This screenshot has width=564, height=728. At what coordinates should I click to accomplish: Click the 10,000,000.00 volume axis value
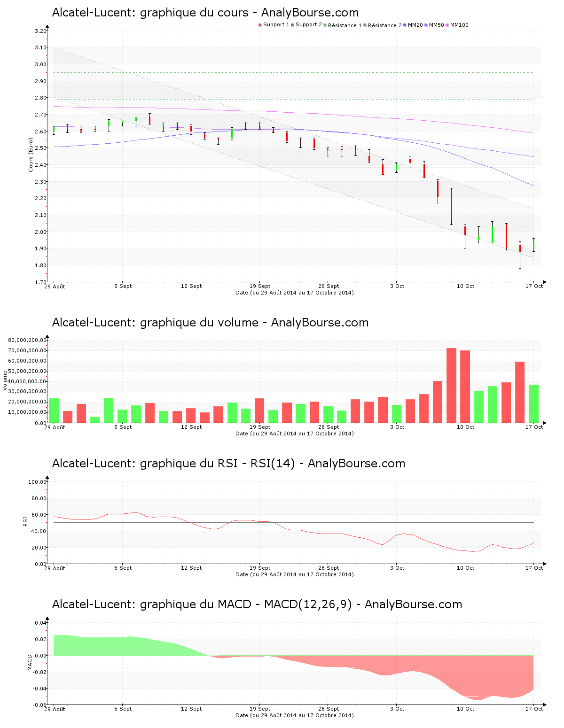pyautogui.click(x=27, y=412)
